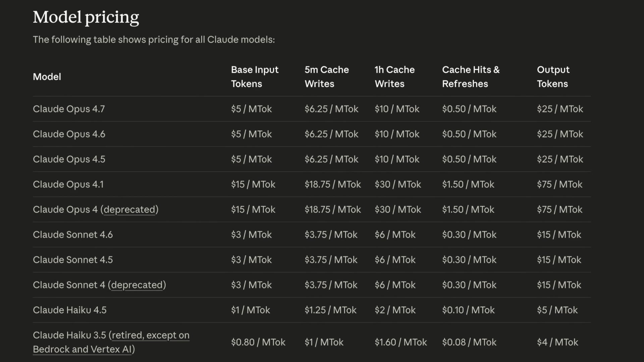Select the Claude Haiku 4.5 row name
The image size is (644, 362).
(70, 310)
